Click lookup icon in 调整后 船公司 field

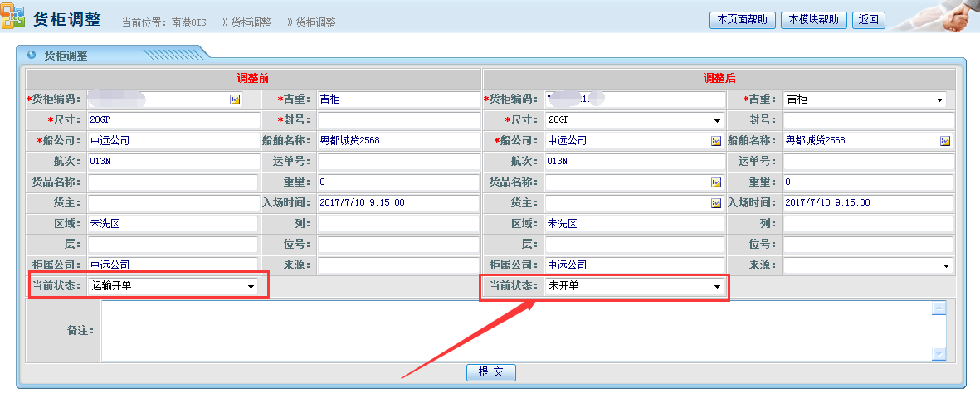click(716, 141)
